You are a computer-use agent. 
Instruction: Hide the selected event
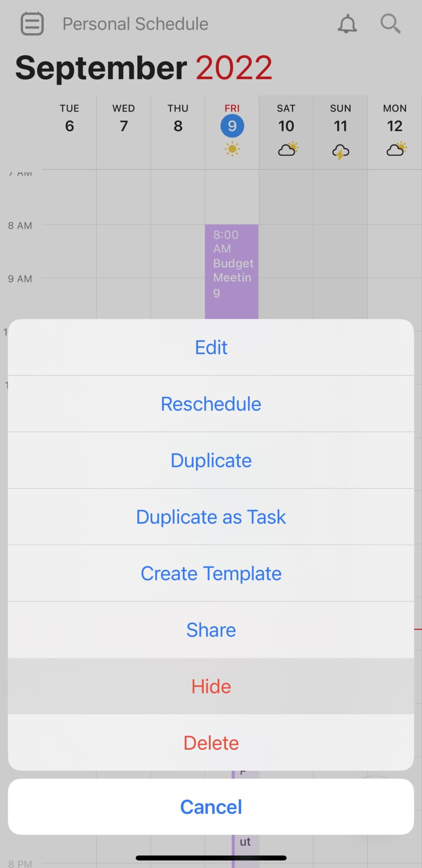(x=211, y=686)
